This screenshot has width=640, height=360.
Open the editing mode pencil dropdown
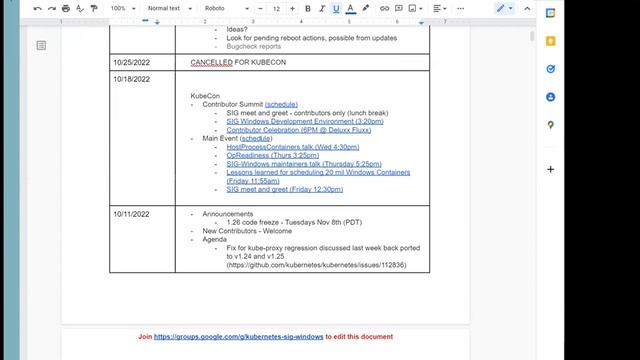pyautogui.click(x=504, y=9)
